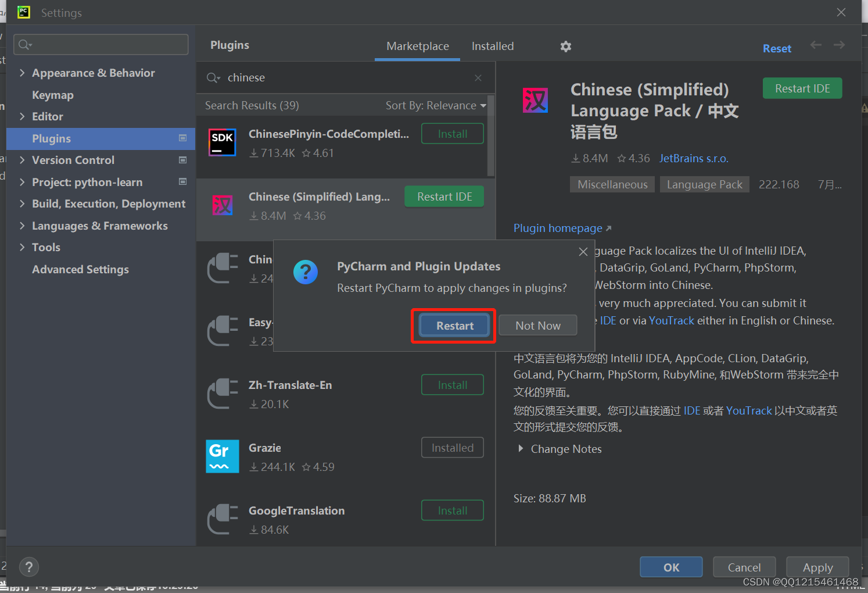Close the Settings window
Viewport: 868px width, 593px height.
point(841,12)
